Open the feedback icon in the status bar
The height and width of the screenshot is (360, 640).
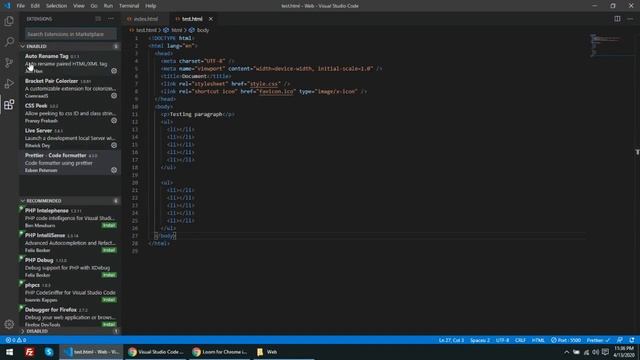[620, 340]
